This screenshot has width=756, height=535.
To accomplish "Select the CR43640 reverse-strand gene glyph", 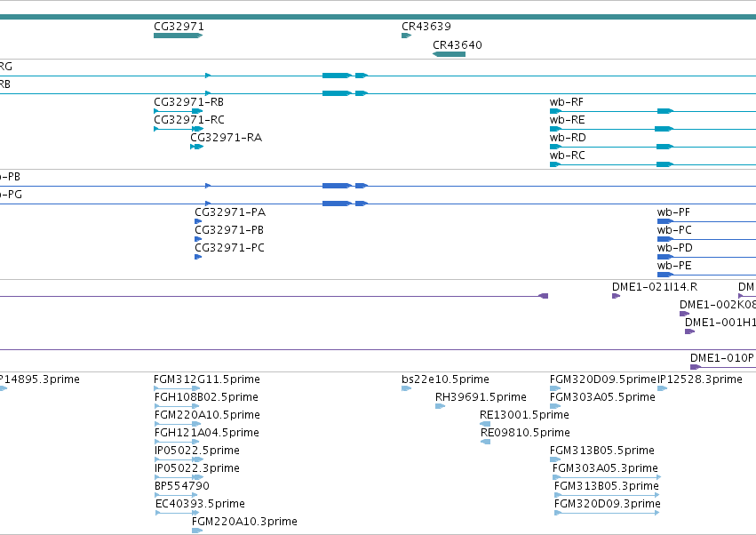I will (x=449, y=54).
